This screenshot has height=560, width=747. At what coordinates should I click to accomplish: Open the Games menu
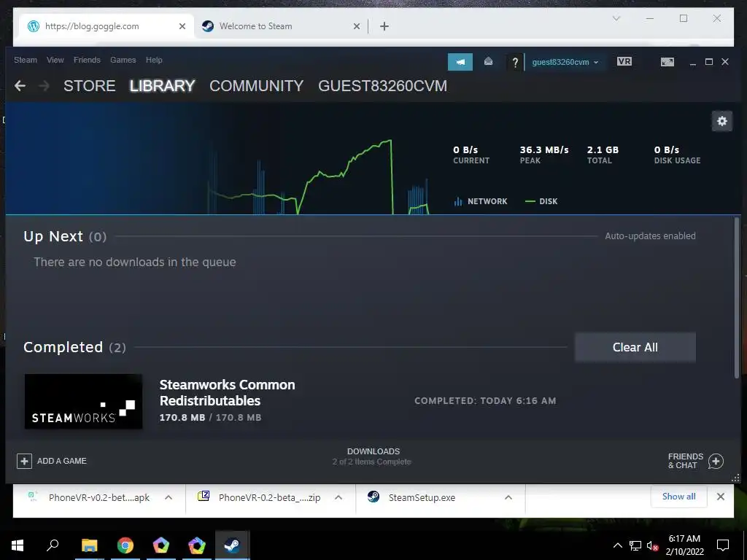[x=123, y=60]
